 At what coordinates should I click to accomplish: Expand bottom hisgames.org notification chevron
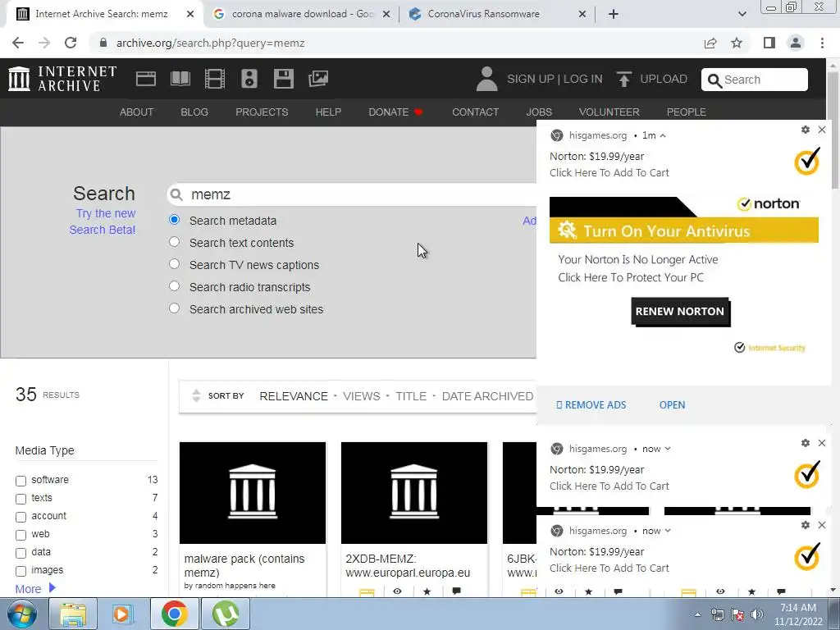coord(668,531)
